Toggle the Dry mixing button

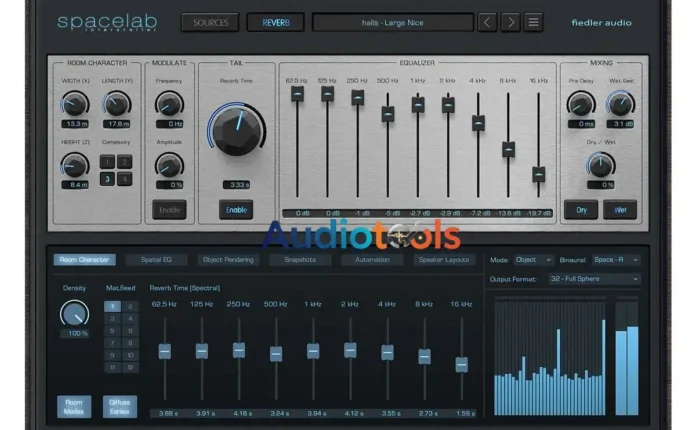click(581, 210)
